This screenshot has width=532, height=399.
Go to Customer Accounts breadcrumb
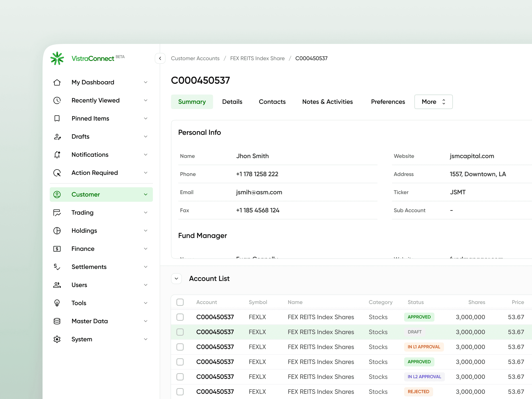195,59
